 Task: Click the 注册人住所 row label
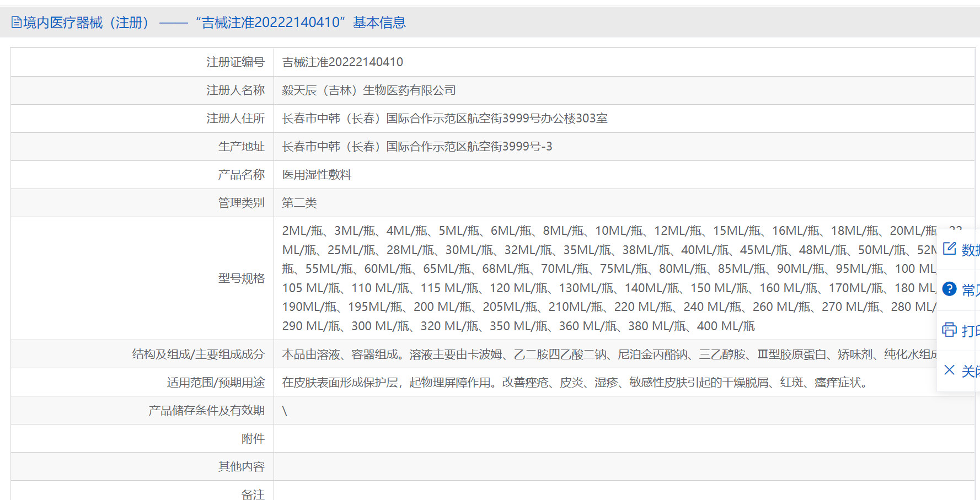click(235, 119)
